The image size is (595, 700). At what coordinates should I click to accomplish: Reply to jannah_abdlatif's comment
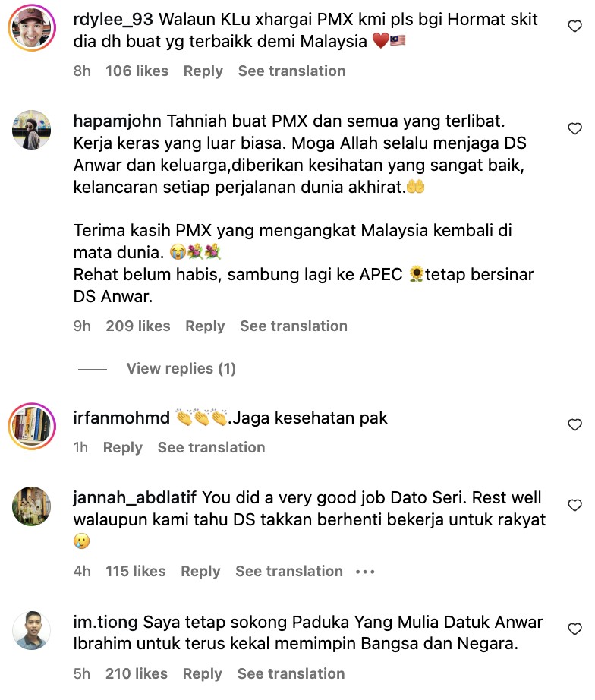(x=201, y=572)
